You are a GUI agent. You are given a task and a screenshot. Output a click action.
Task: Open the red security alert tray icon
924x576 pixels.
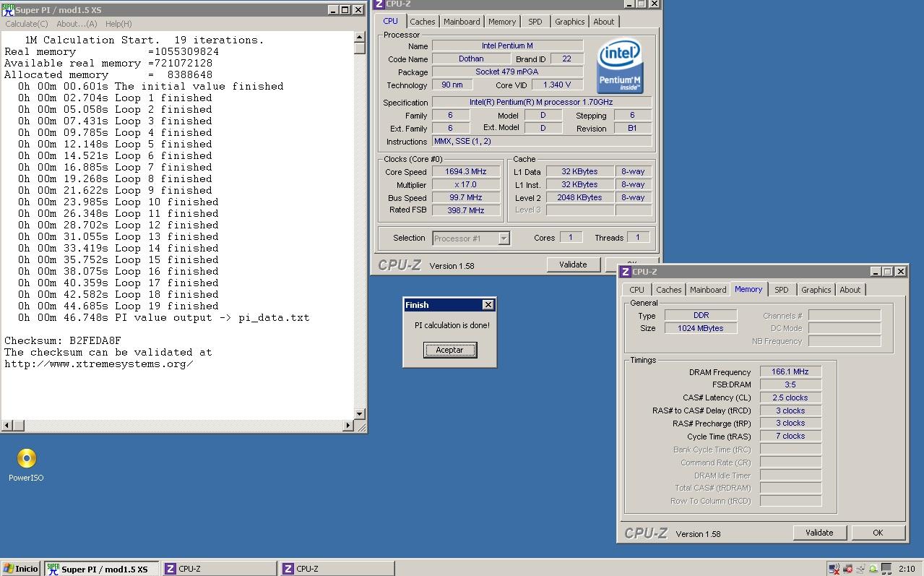click(847, 569)
